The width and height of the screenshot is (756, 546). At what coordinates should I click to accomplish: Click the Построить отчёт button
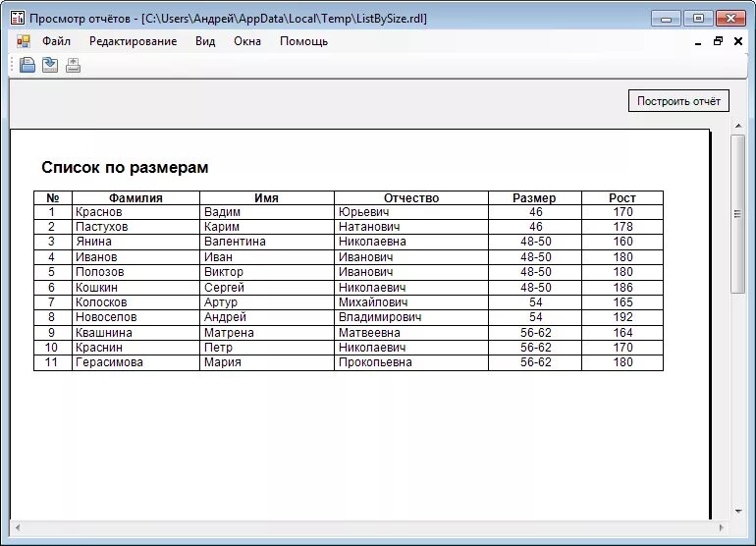678,101
